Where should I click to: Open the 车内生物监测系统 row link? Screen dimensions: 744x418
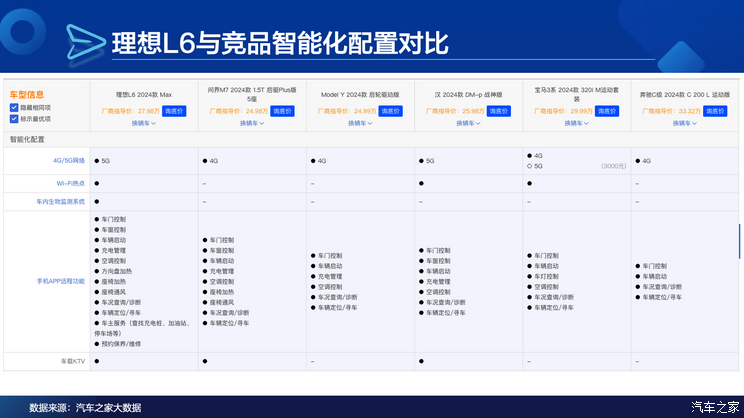click(61, 202)
